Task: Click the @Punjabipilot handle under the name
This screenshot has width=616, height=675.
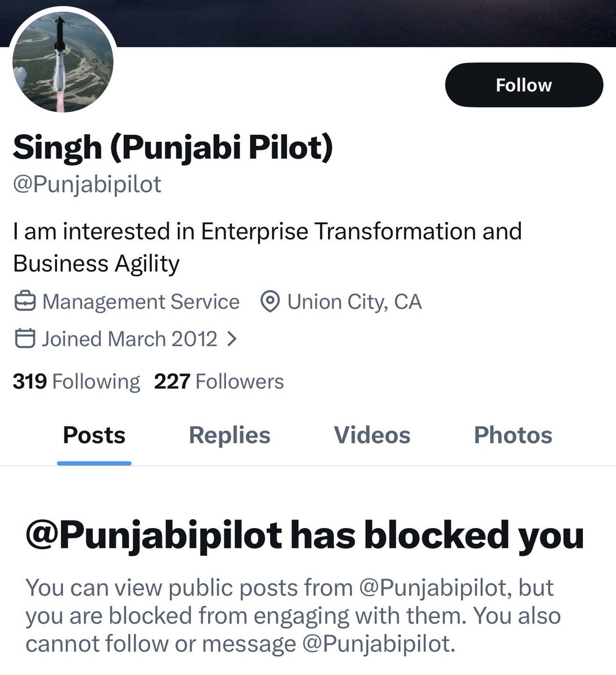Action: coord(87,184)
